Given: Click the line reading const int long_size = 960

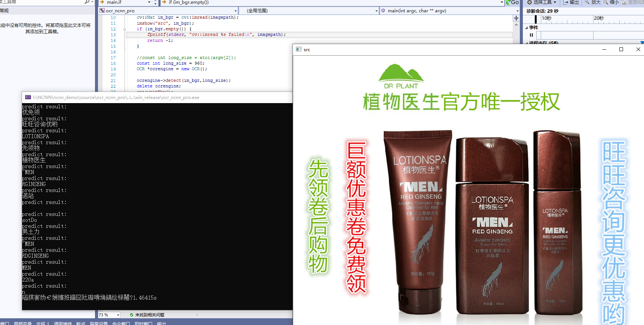Looking at the screenshot, I should pos(171,64).
